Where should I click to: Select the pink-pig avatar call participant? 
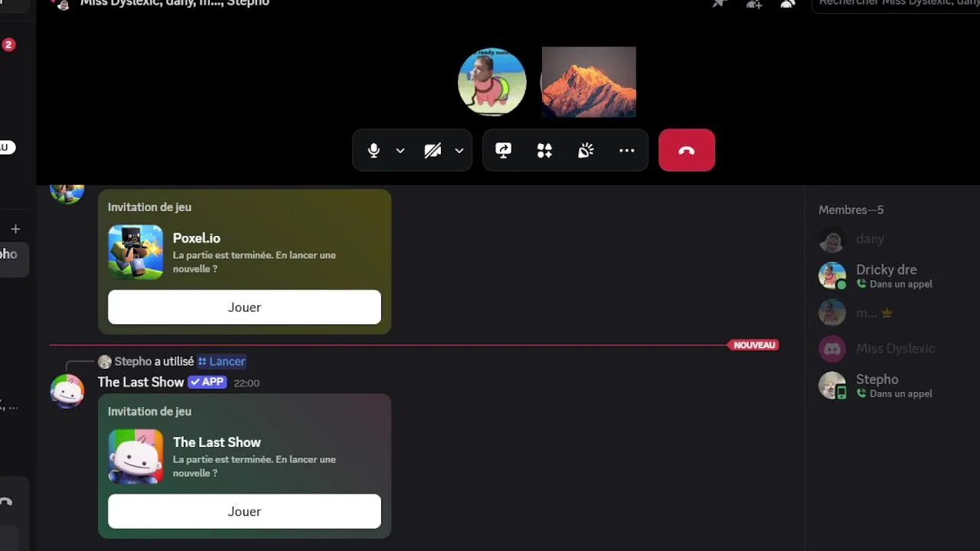(x=492, y=82)
